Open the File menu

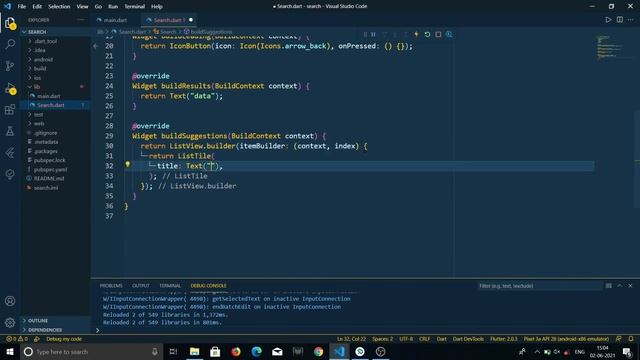[22, 7]
